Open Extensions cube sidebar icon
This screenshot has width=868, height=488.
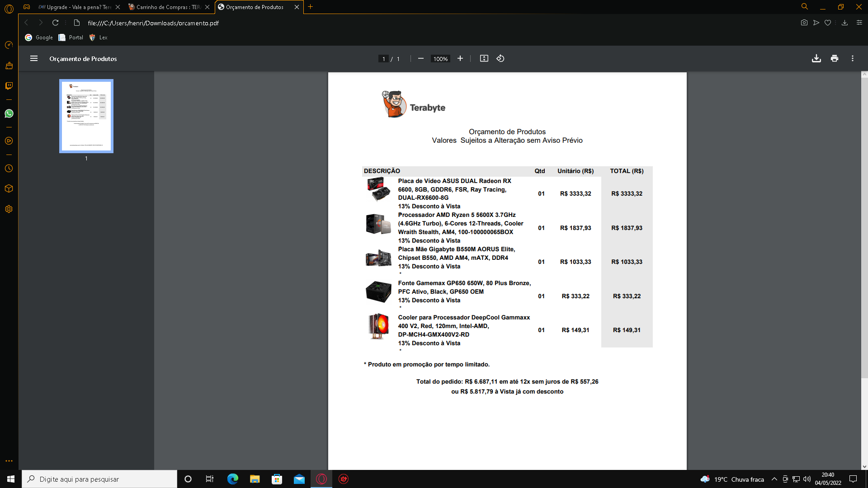[x=9, y=188]
